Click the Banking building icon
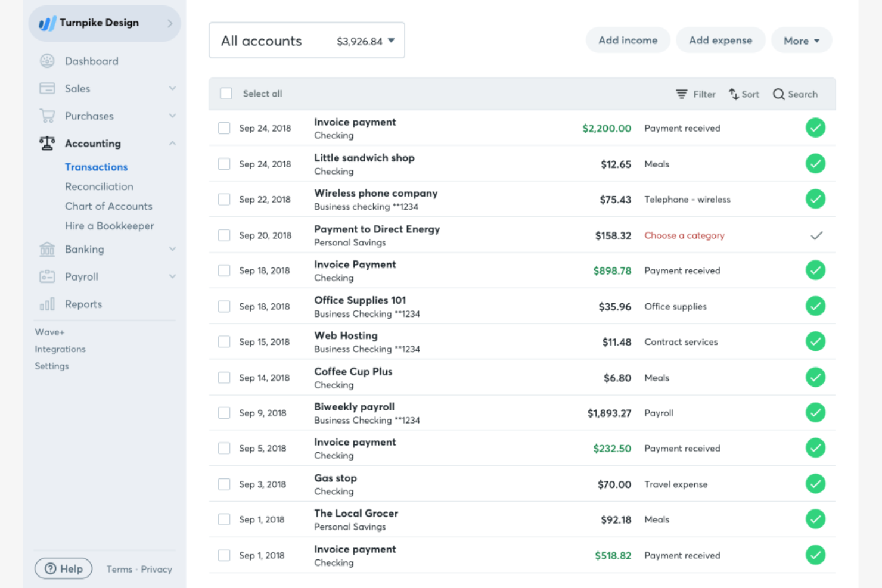Image resolution: width=882 pixels, height=588 pixels. tap(47, 249)
